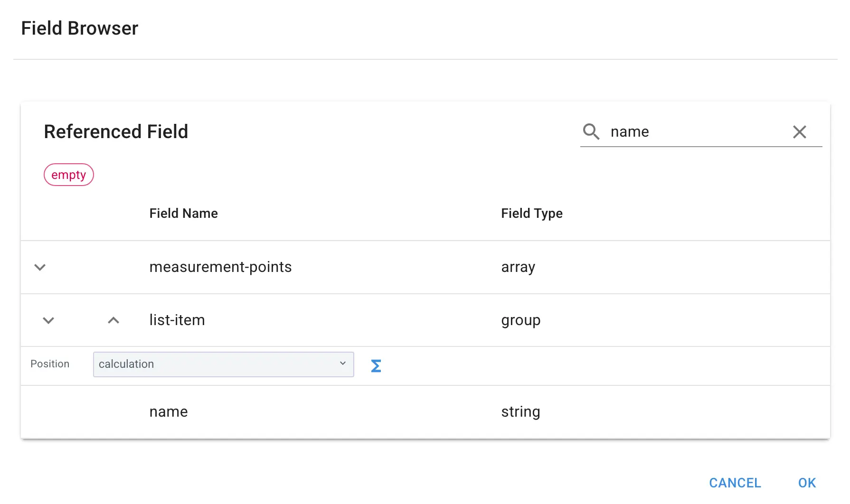850x504 pixels.
Task: Expand the measurement-points row chevron
Action: 40,267
